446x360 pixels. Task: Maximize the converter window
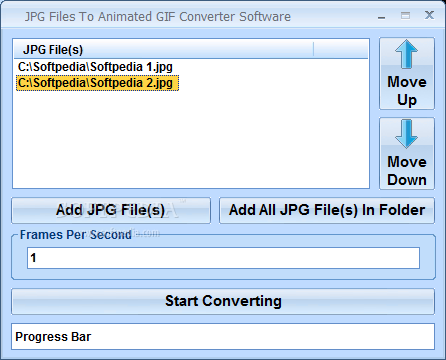pyautogui.click(x=405, y=16)
